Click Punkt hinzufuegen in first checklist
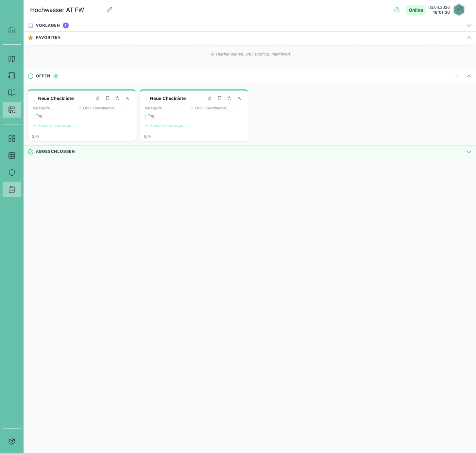Screen dimensions: 476x453 click(57, 126)
